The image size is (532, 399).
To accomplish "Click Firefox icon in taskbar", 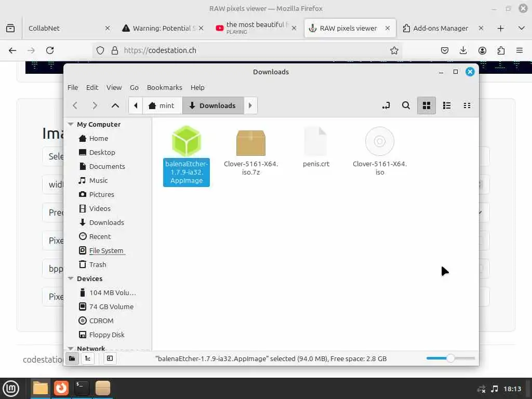I will (61, 388).
